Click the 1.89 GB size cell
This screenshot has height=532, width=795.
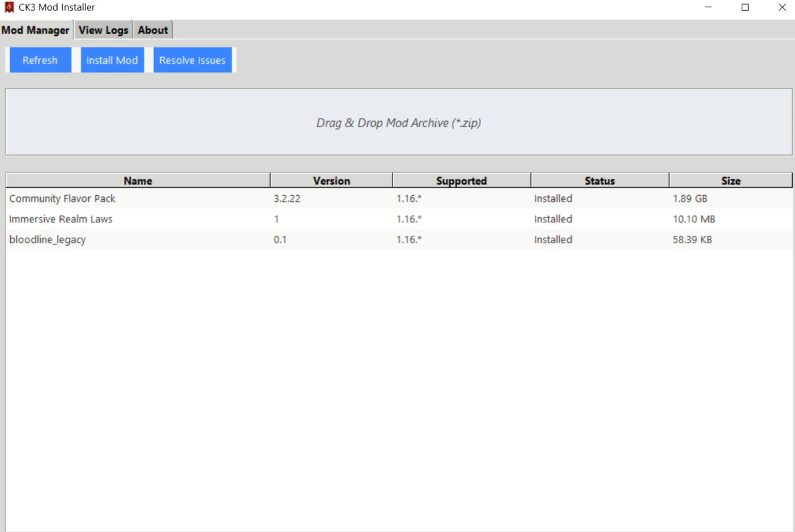[x=690, y=199]
